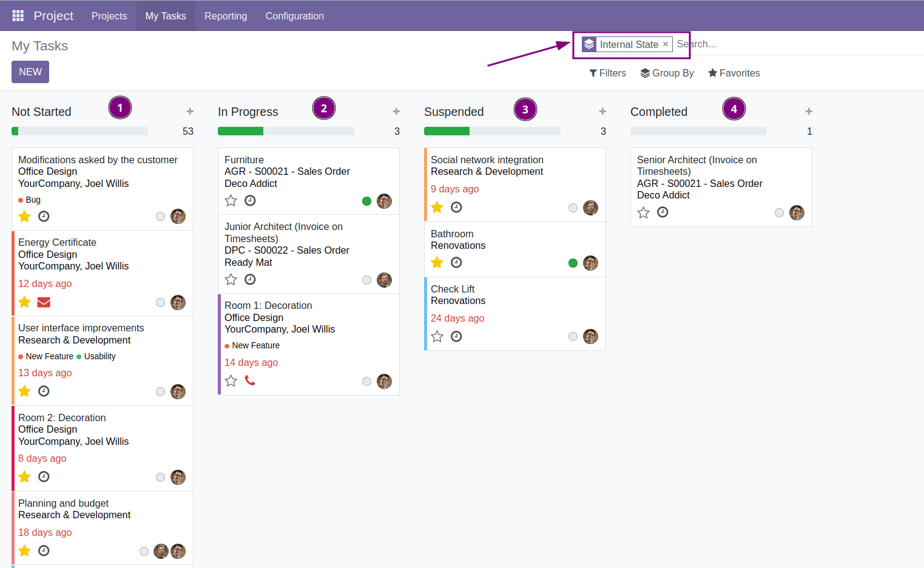Click inside the Search field

[x=716, y=44]
